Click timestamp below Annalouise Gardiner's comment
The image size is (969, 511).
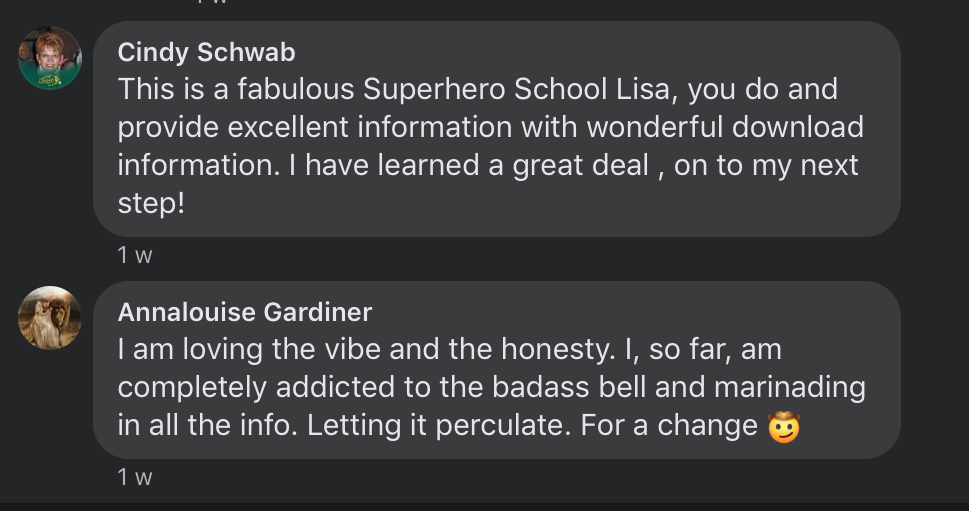tap(135, 477)
